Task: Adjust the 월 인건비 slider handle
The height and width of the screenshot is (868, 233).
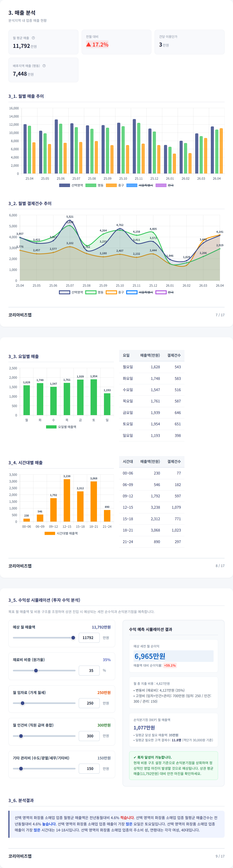Action: pos(21,736)
